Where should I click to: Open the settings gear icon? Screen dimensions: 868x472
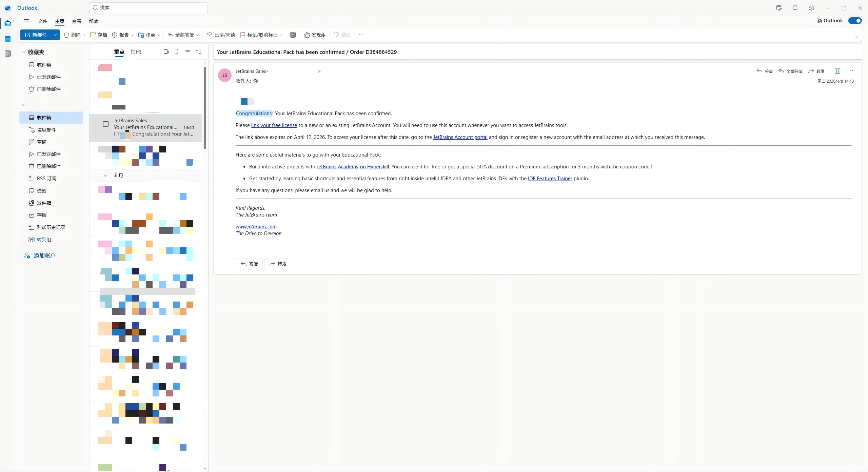click(x=811, y=8)
